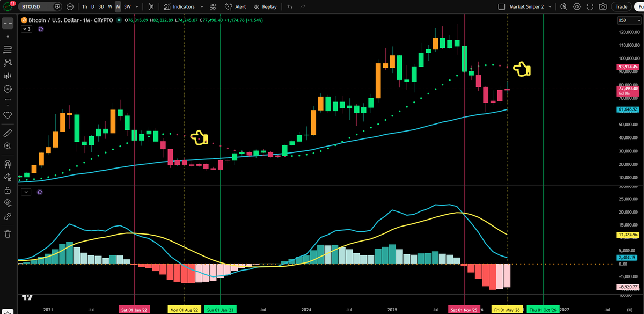Click the trash remove objects icon
Viewport: 644px width, 314px height.
pos(8,234)
